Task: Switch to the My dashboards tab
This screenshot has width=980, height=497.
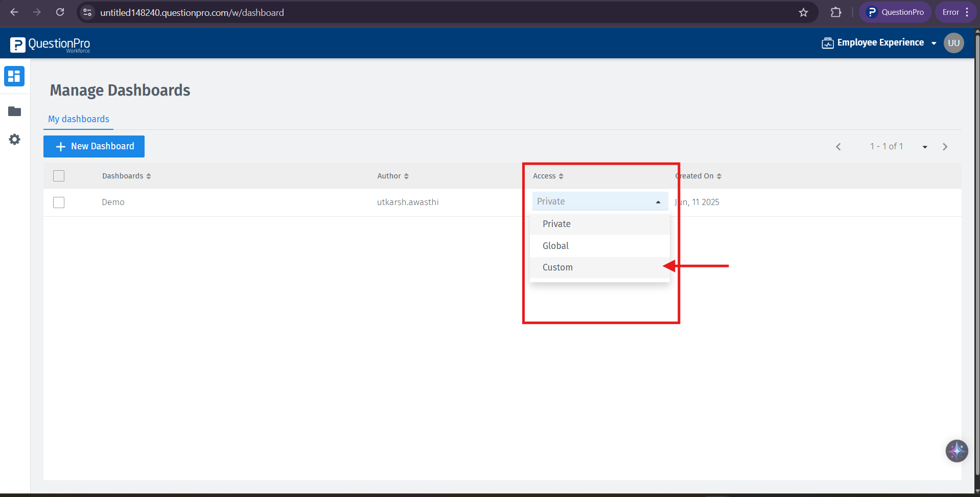Action: (x=79, y=119)
